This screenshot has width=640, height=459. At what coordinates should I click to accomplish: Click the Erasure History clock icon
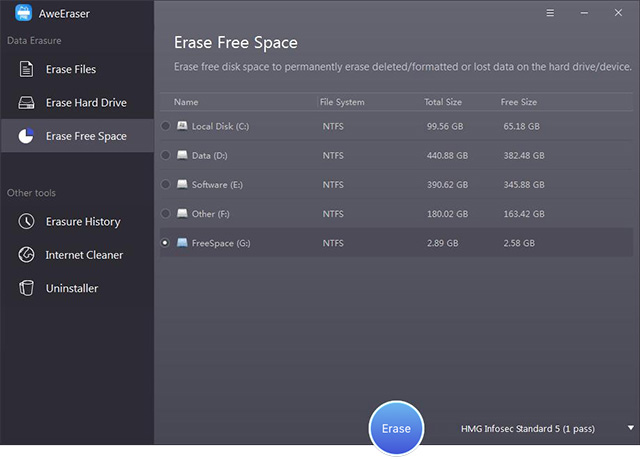pos(27,221)
